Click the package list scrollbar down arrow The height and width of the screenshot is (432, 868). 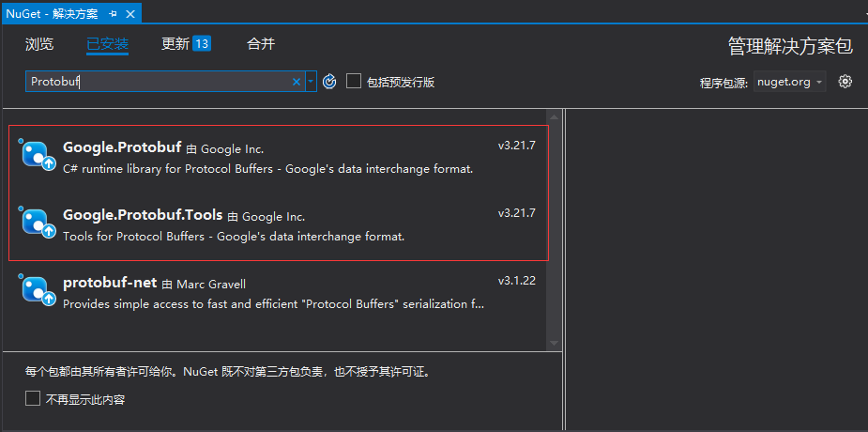pyautogui.click(x=554, y=344)
